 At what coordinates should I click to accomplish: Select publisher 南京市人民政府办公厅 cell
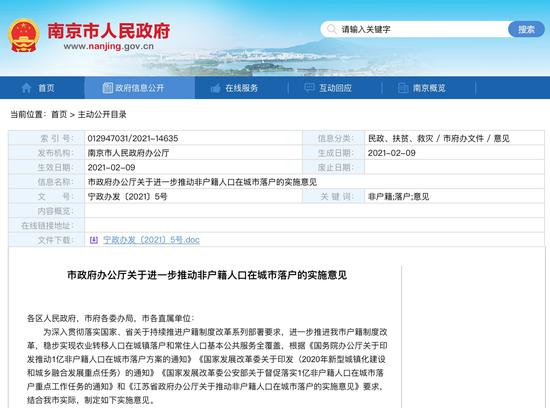128,153
